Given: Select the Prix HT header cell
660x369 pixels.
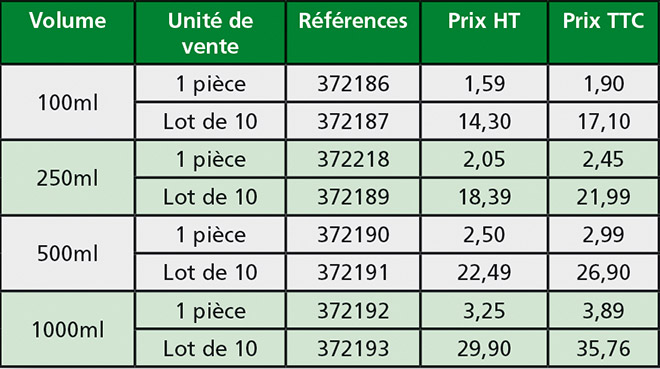Looking at the screenshot, I should click(x=484, y=33).
